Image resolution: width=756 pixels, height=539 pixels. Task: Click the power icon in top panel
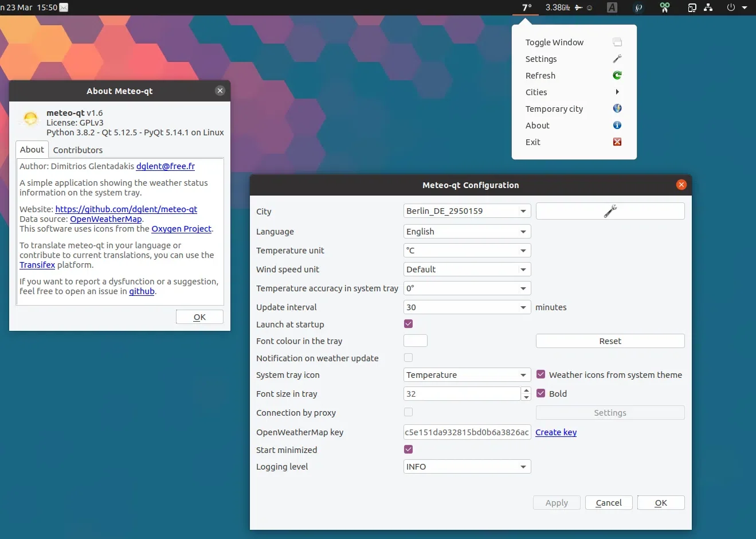[731, 7]
